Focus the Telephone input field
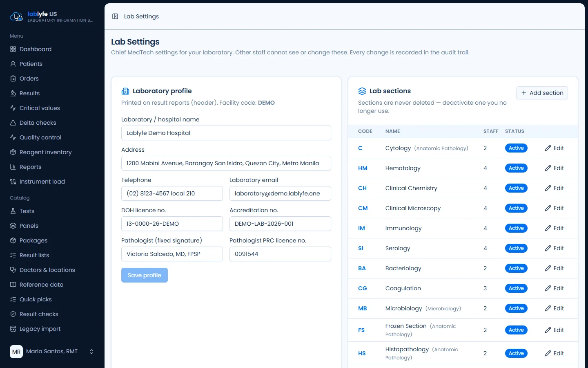 click(172, 193)
